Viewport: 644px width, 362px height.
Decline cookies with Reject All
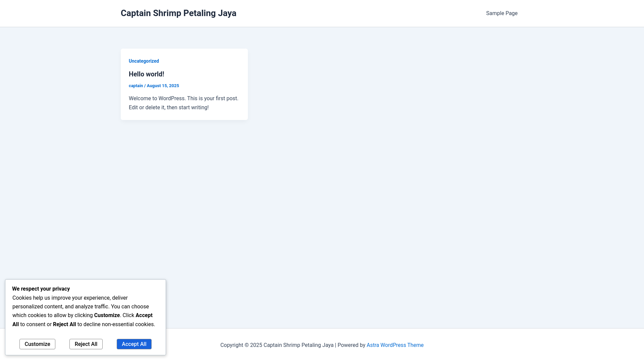tap(86, 344)
